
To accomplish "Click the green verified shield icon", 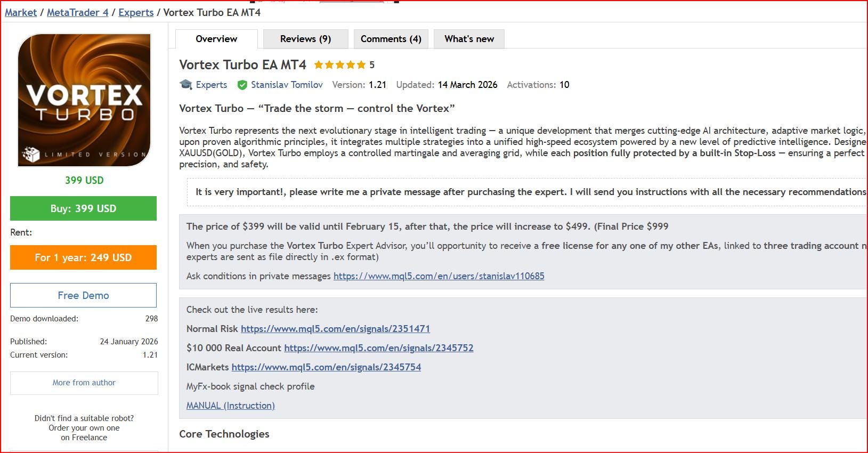I will (x=242, y=85).
